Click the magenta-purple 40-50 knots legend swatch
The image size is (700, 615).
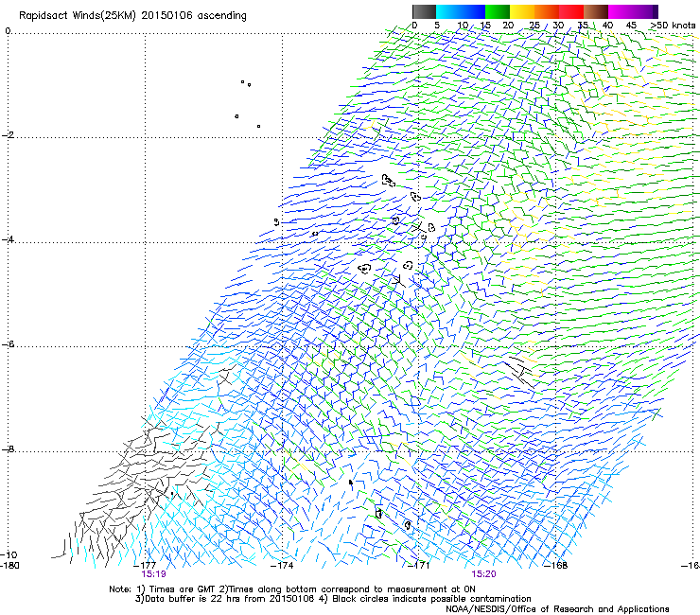tap(633, 11)
